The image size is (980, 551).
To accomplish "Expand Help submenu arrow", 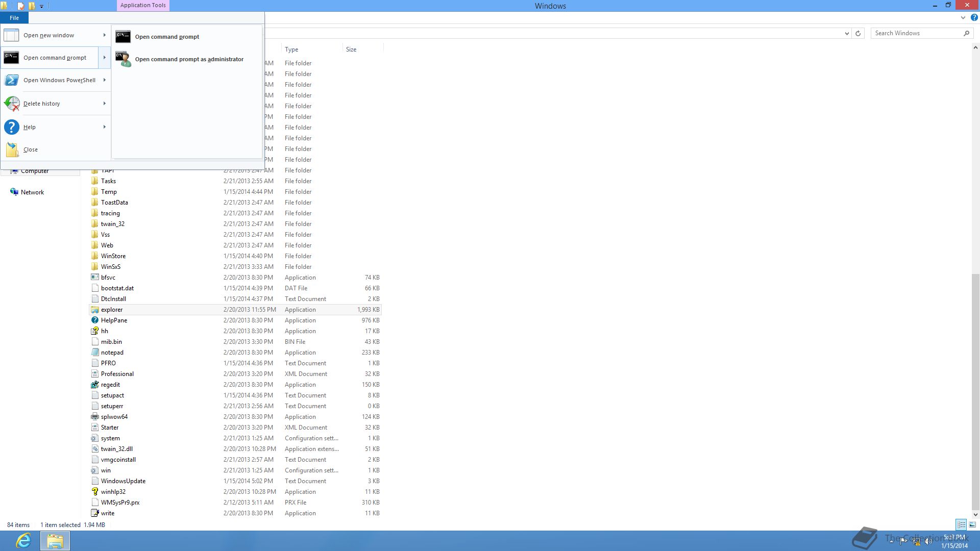I will [x=105, y=127].
